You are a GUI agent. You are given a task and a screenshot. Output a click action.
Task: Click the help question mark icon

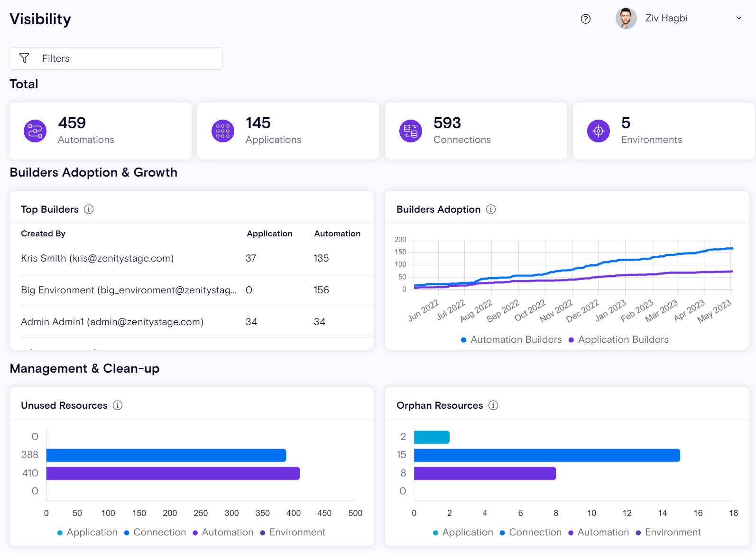click(x=586, y=19)
